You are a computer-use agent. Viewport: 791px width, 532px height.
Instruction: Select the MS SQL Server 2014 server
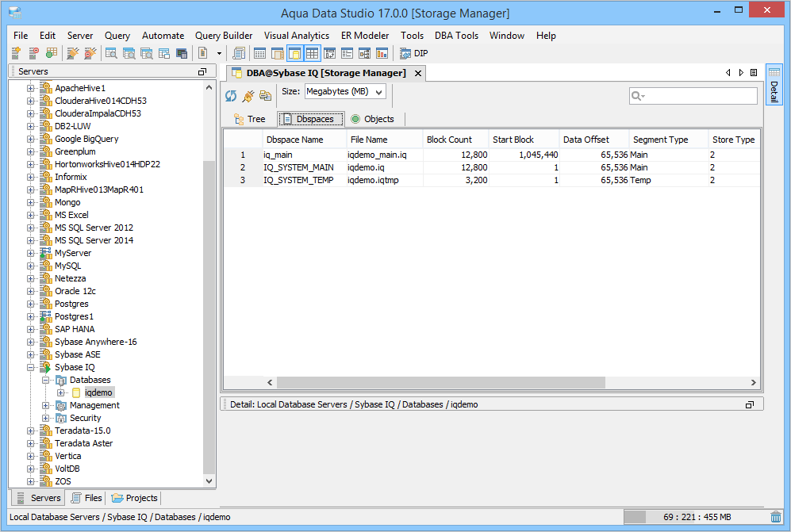tap(94, 240)
